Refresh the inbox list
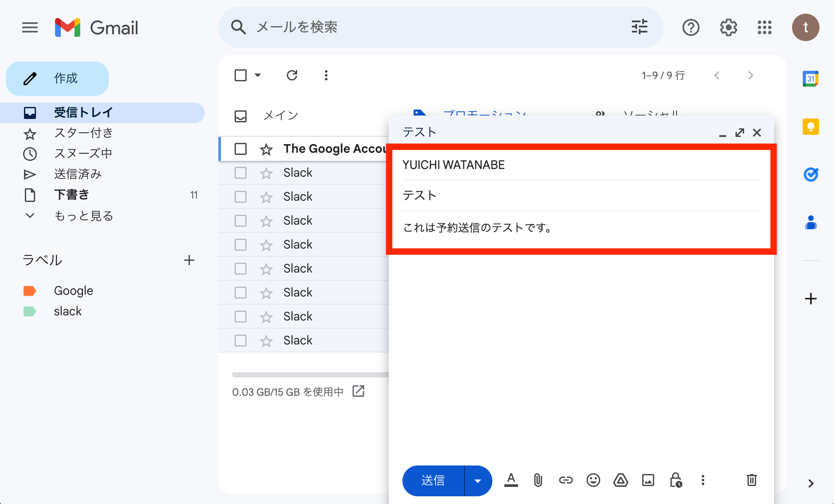834x504 pixels. coord(292,75)
